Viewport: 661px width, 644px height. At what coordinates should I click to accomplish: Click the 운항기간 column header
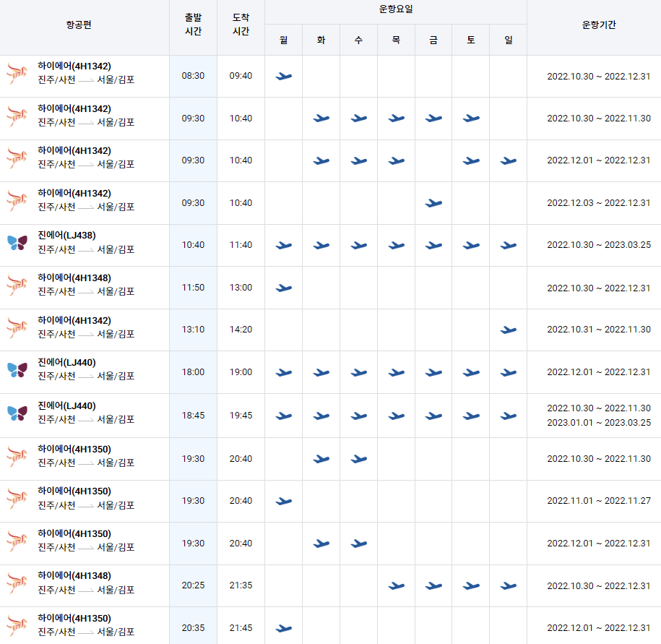click(x=599, y=25)
